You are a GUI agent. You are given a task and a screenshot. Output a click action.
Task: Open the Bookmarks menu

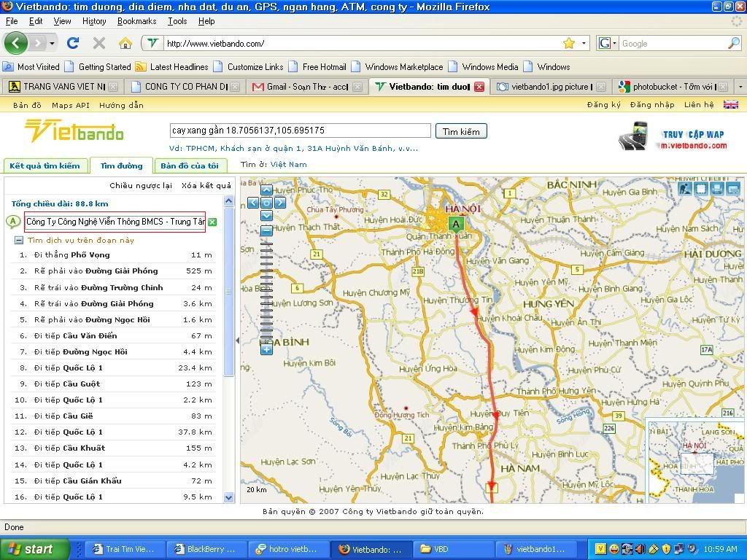136,21
